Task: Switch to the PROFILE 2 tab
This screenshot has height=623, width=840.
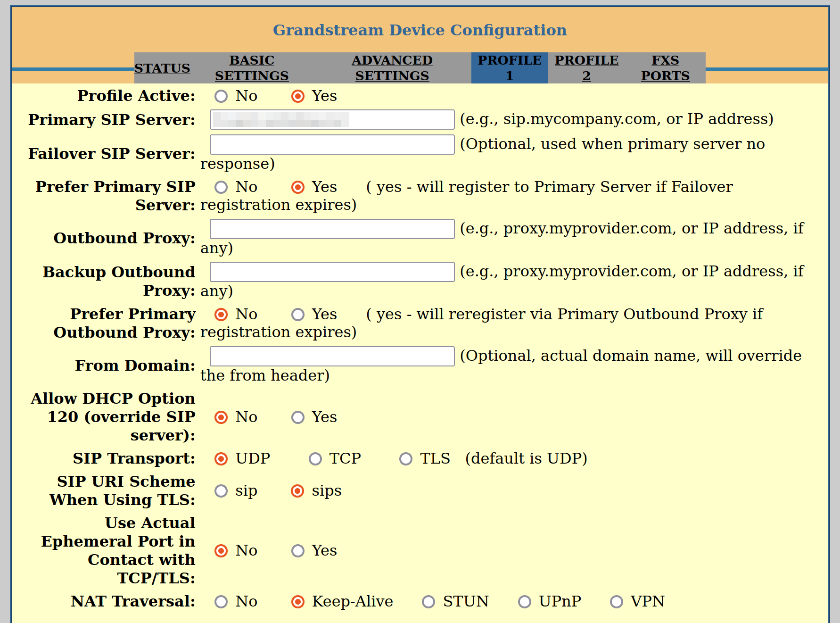Action: (586, 67)
